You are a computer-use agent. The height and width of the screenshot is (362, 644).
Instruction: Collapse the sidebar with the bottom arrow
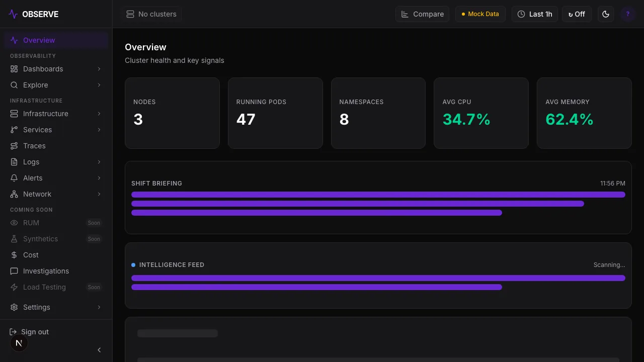99,350
